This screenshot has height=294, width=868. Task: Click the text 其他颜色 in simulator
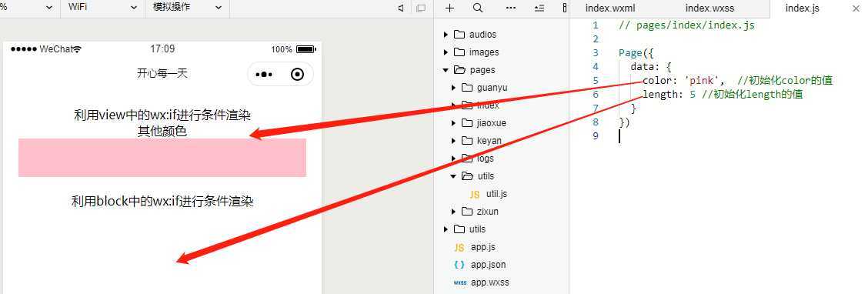(162, 132)
